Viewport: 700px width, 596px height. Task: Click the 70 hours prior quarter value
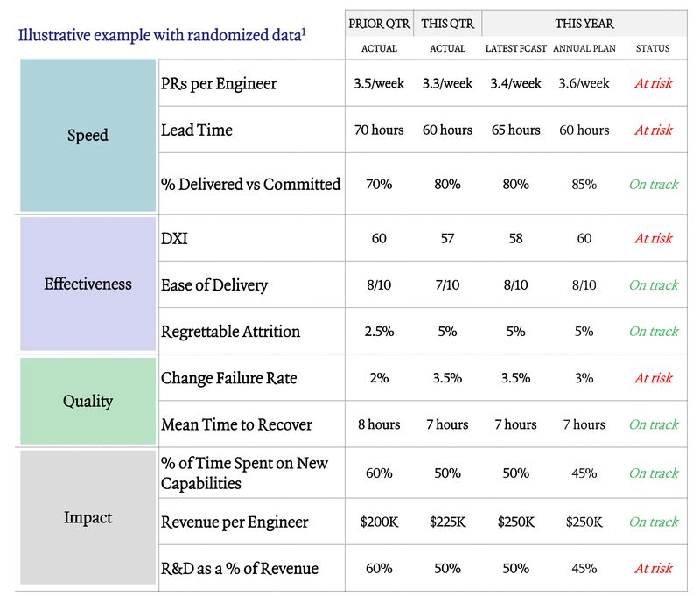pyautogui.click(x=379, y=130)
